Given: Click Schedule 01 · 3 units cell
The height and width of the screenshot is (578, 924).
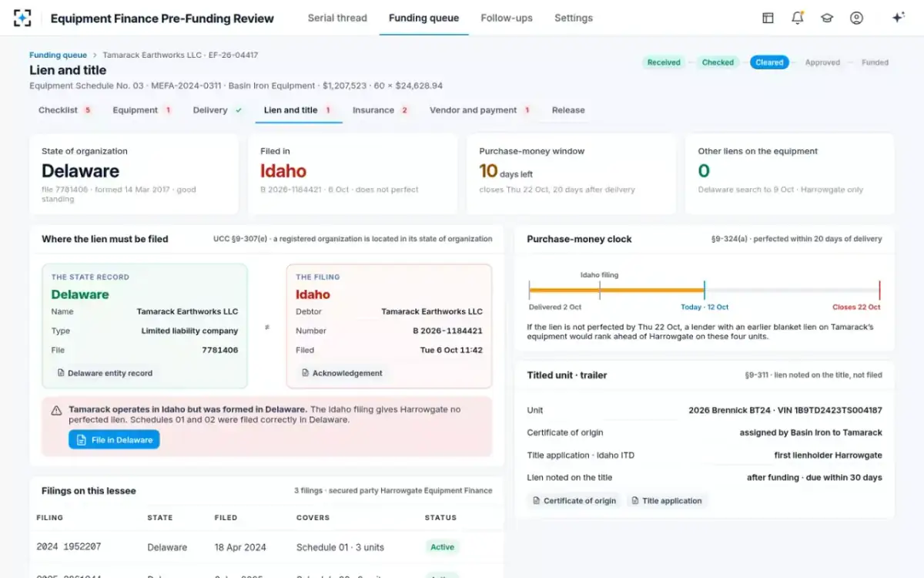Looking at the screenshot, I should pyautogui.click(x=340, y=547).
